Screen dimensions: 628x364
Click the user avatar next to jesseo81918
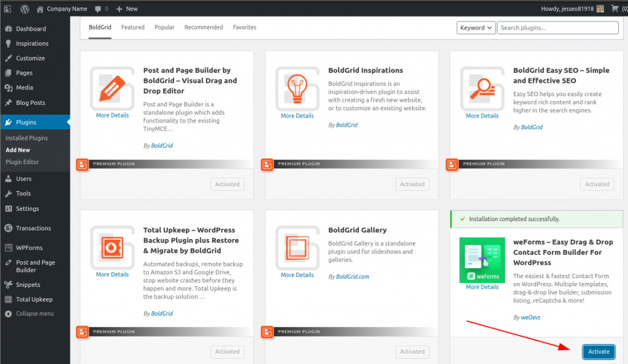[600, 9]
